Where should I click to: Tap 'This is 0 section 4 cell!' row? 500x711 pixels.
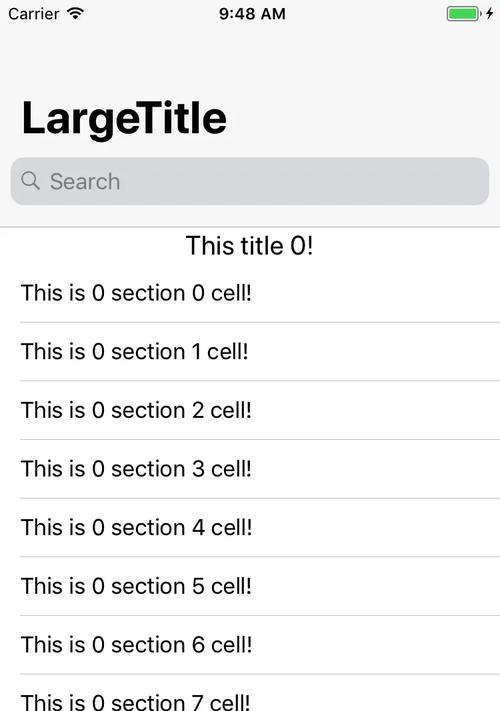pos(250,527)
